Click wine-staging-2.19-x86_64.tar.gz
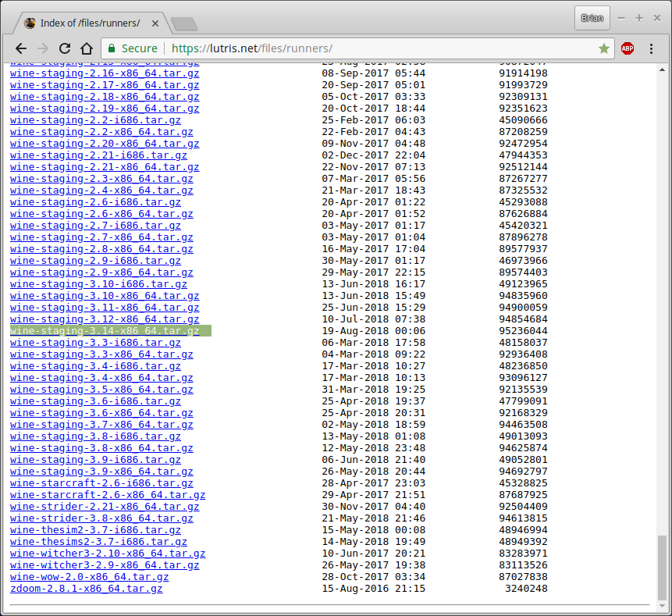Image resolution: width=672 pixels, height=616 pixels. pyautogui.click(x=105, y=109)
